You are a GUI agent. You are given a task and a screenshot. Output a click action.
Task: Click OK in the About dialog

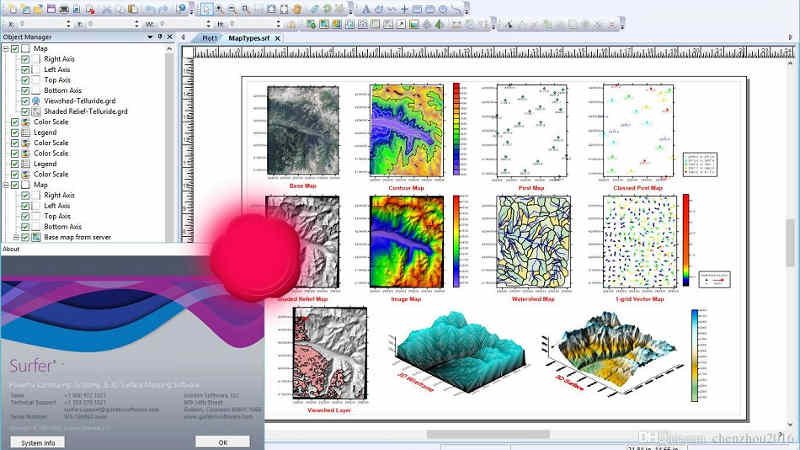(222, 442)
